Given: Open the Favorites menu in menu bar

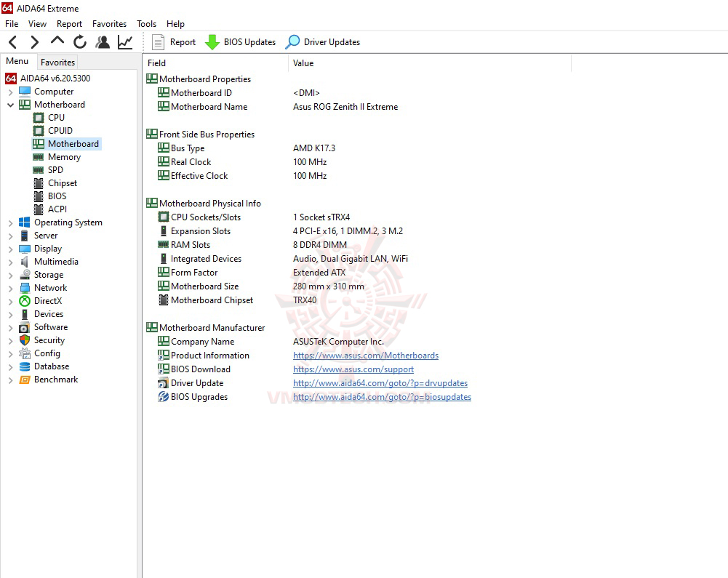Looking at the screenshot, I should pos(109,24).
